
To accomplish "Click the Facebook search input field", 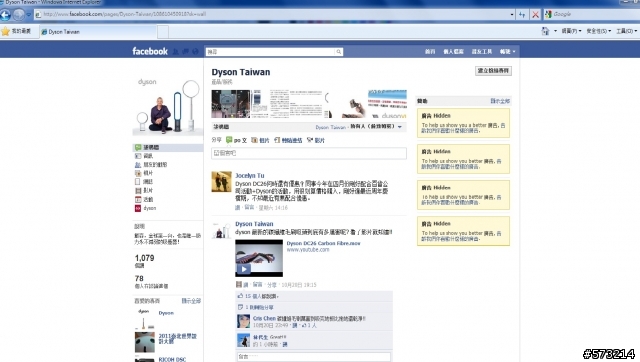I will [270, 52].
